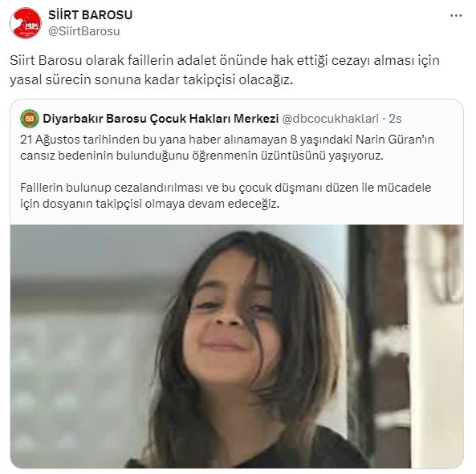Select the quoted line beginning '21 Ağustos tarihinden'

227,140
